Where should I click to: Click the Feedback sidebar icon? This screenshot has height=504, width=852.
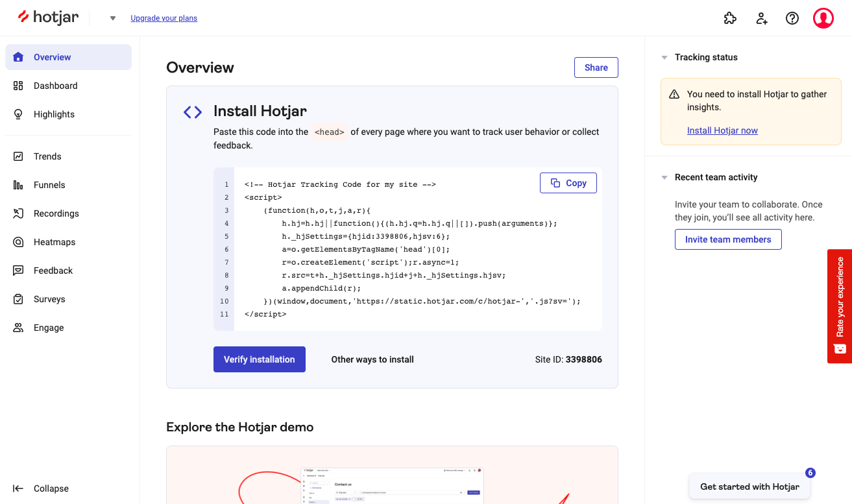click(19, 270)
